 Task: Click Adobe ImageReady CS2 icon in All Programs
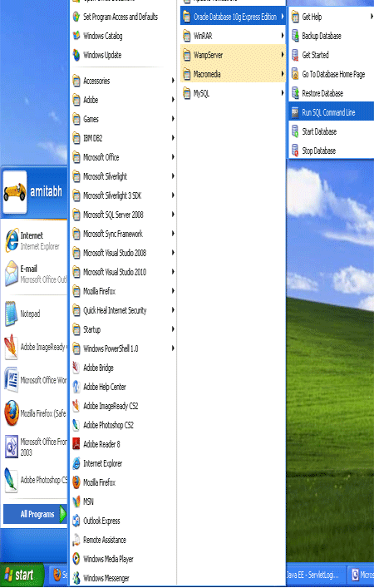pos(76,406)
